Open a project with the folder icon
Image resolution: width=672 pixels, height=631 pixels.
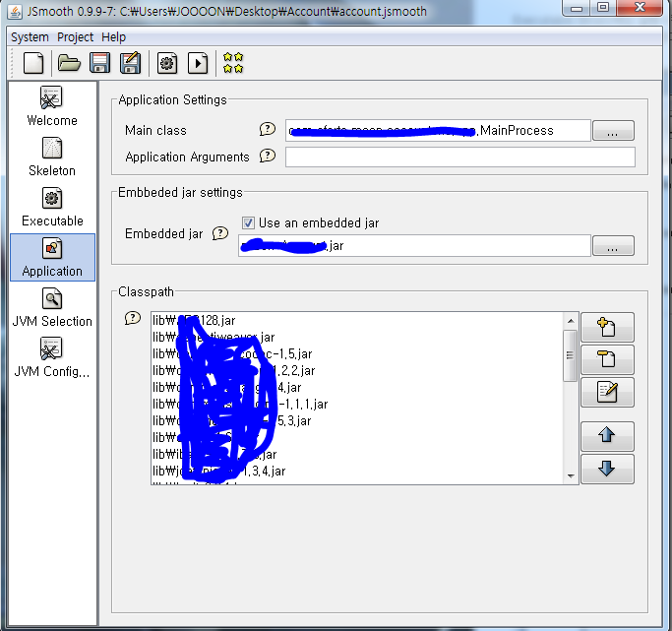(69, 63)
